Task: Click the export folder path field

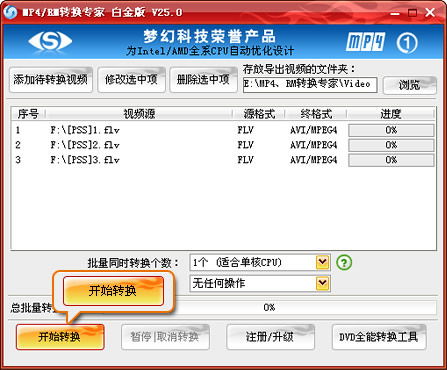Action: click(310, 85)
